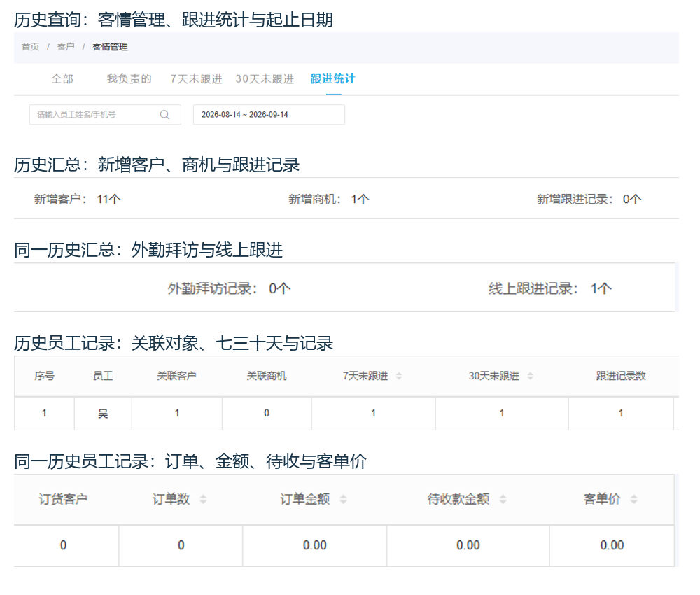Click 客单价 cell value 0.00
Screen dimensions: 700x595
point(612,545)
